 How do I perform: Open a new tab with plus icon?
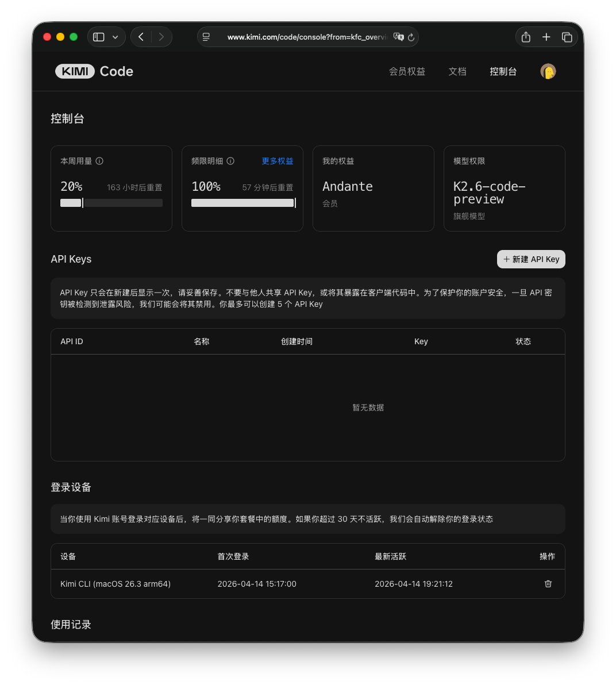tap(546, 37)
